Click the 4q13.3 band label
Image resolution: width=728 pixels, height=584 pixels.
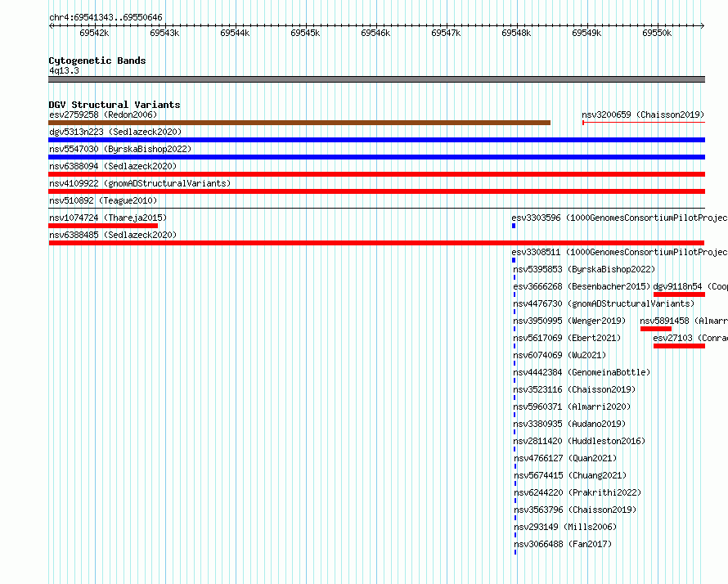point(64,70)
